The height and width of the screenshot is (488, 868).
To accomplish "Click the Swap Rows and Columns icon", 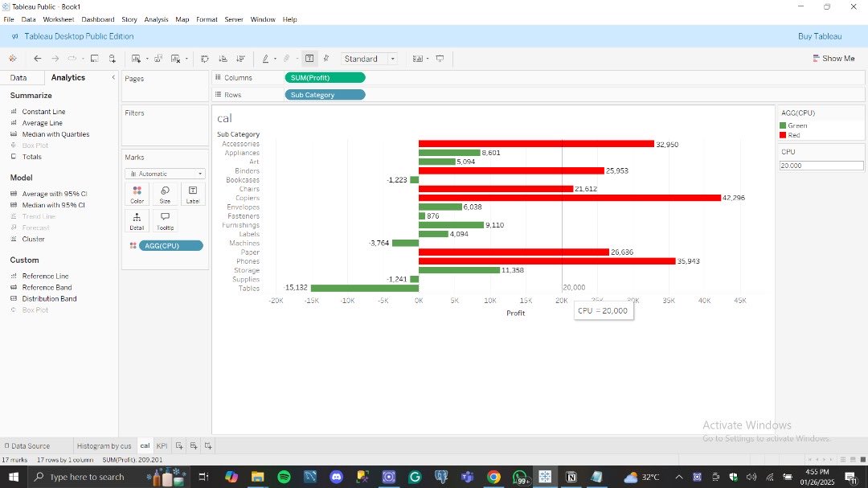I will 205,58.
